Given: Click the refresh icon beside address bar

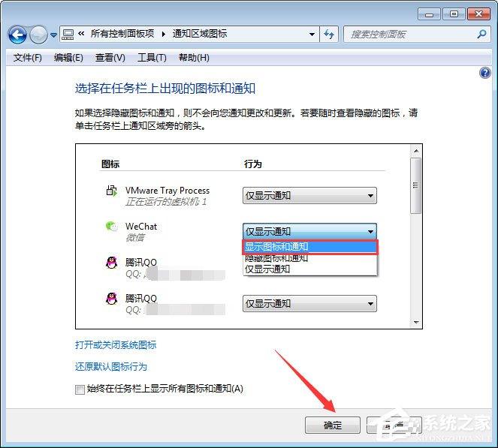Looking at the screenshot, I should (329, 35).
